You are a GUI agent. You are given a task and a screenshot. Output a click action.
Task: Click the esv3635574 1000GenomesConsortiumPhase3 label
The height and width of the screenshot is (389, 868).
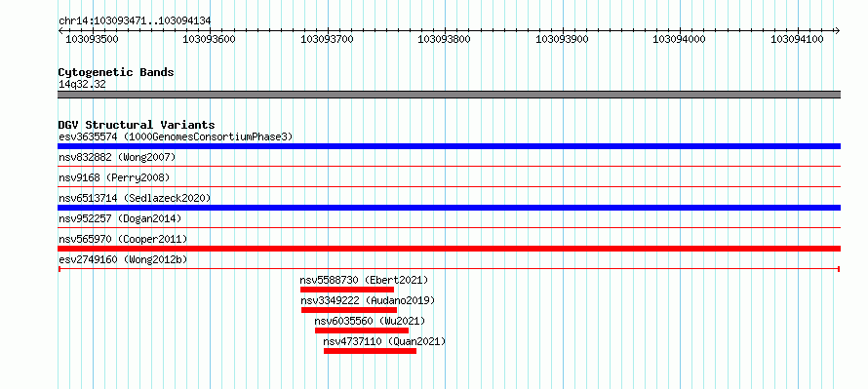click(176, 136)
